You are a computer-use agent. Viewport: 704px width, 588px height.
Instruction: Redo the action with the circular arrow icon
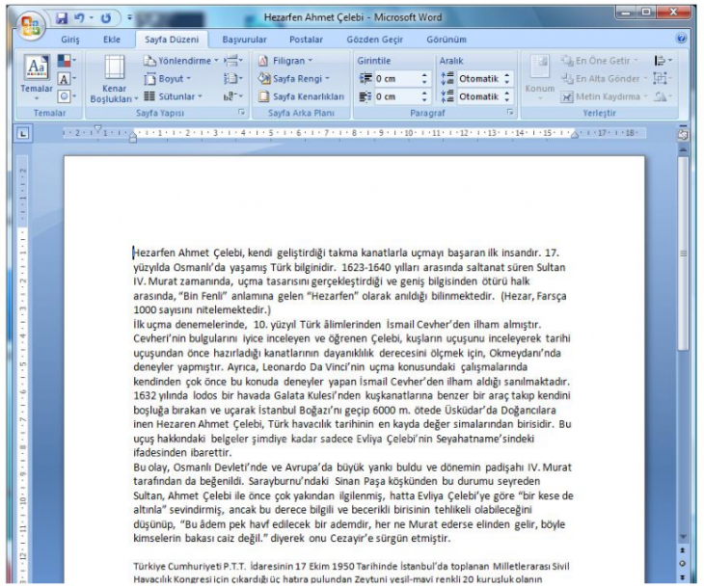[x=106, y=18]
